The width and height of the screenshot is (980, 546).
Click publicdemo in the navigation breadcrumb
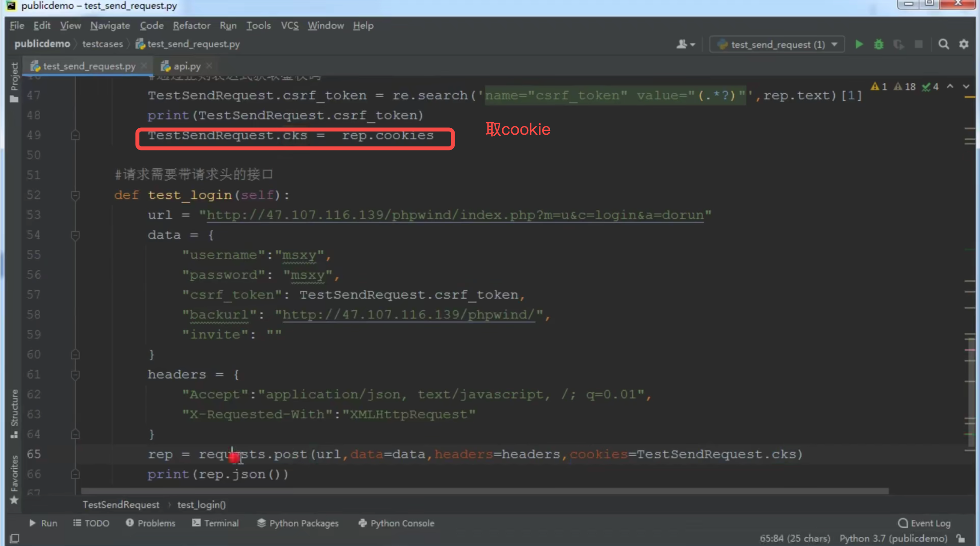42,44
